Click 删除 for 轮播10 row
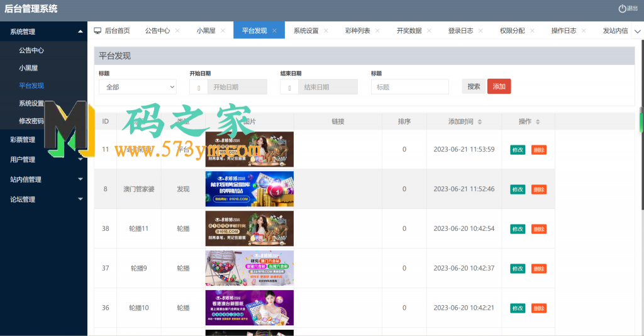Viewport: 644px width, 336px height. point(539,308)
